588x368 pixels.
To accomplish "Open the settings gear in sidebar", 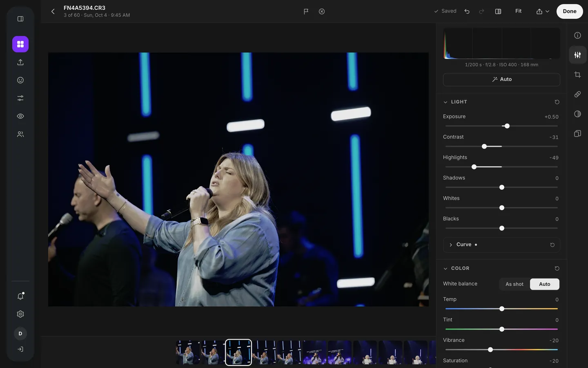I will [x=20, y=314].
